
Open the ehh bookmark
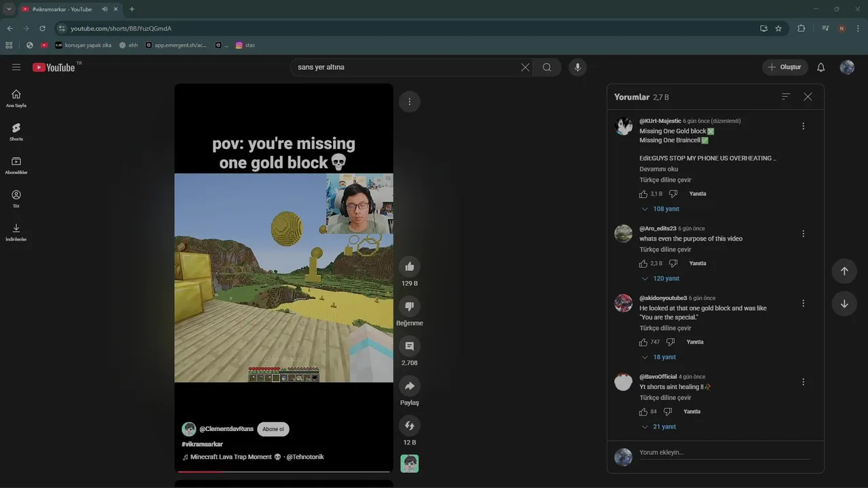128,45
